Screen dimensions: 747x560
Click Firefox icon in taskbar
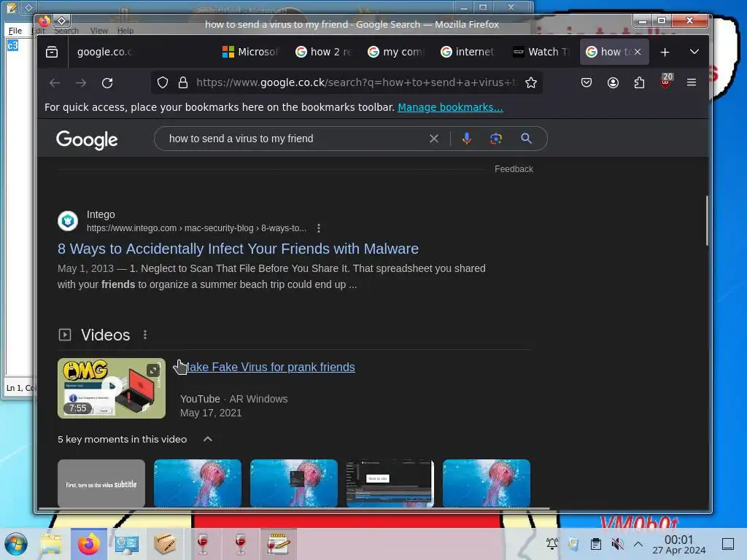tap(89, 544)
